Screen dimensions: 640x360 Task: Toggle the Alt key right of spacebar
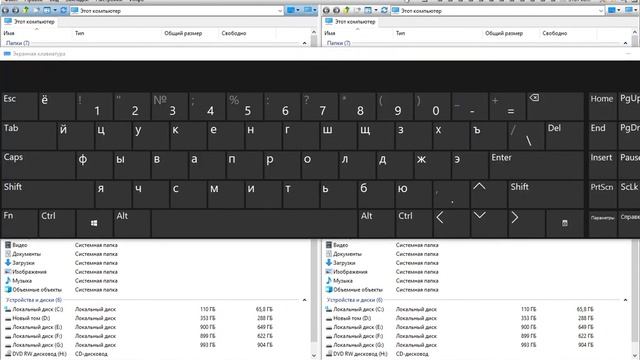[x=376, y=223]
